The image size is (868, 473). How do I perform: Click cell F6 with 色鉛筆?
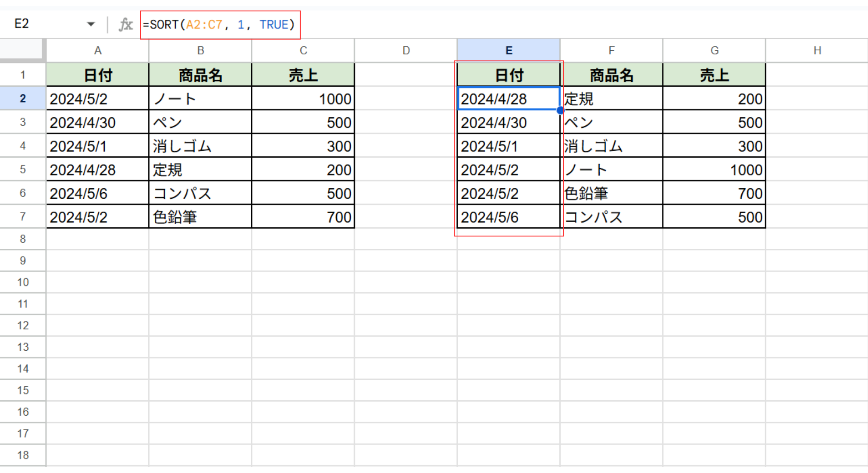[612, 193]
